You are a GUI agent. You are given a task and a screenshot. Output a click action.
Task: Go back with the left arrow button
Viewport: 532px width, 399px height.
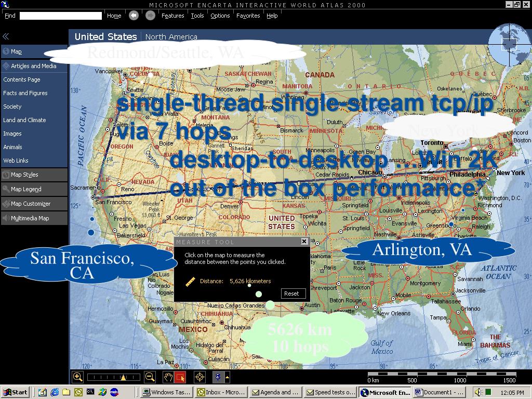click(x=134, y=16)
